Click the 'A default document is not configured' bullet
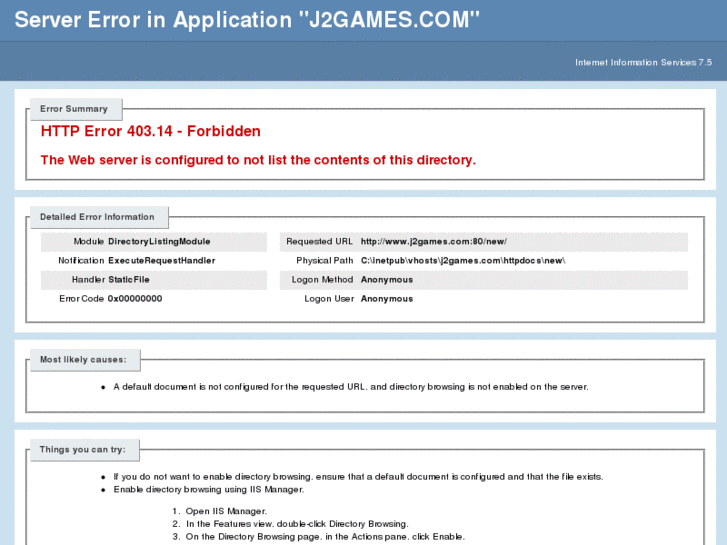Screen dimensions: 727x545 (x=351, y=387)
